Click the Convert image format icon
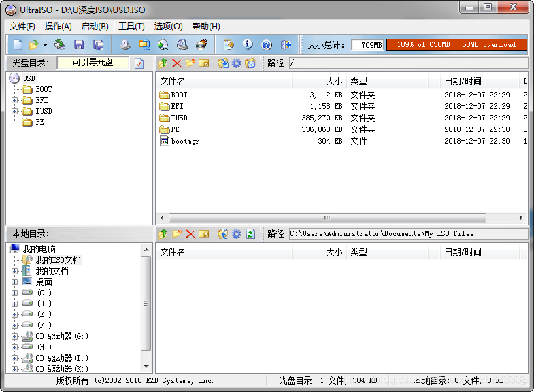 tap(144, 45)
